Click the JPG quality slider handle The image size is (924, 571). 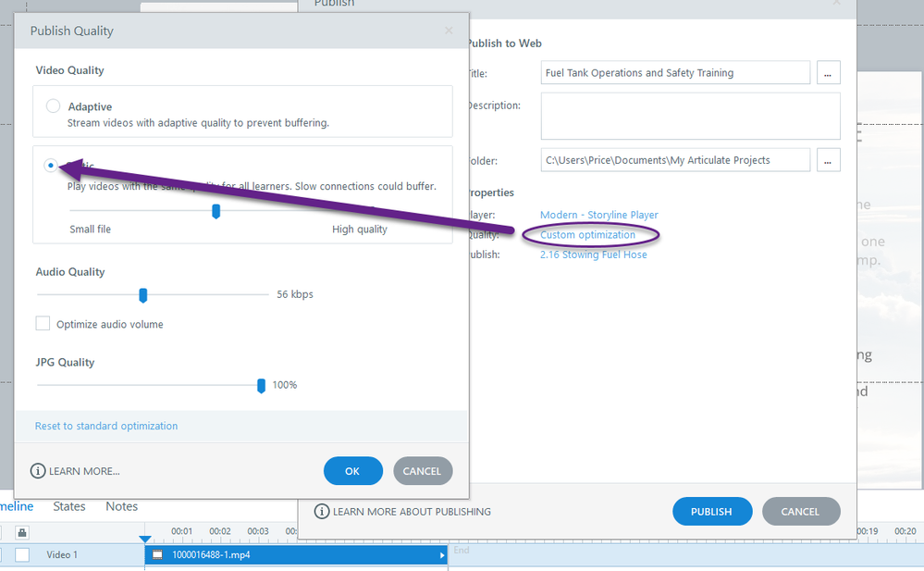tap(261, 386)
